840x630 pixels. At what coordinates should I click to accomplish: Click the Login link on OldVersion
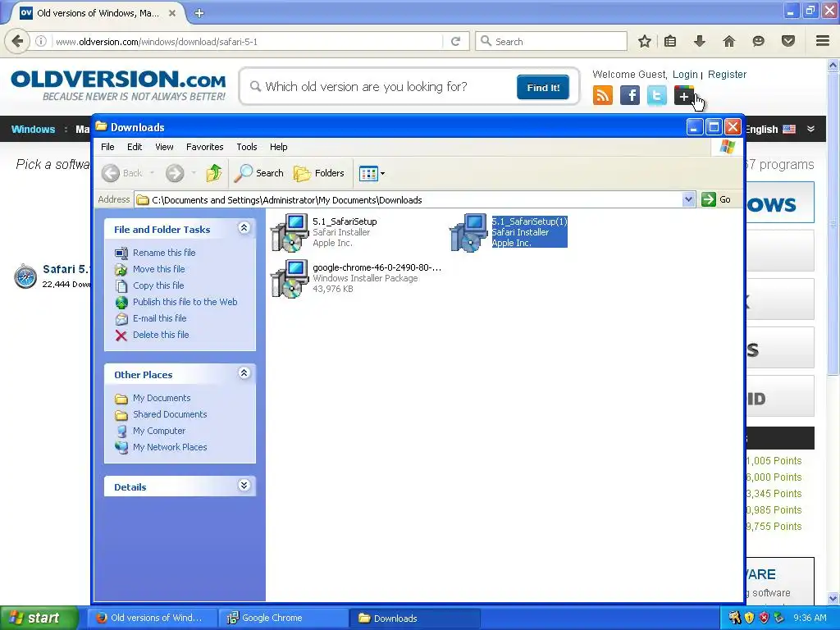(x=685, y=75)
